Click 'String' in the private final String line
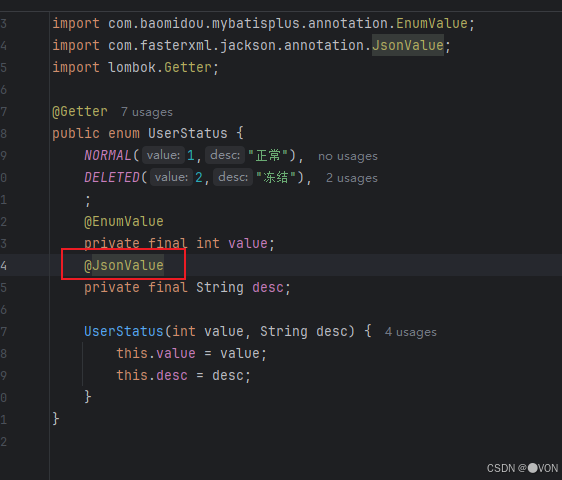This screenshot has height=480, width=562. click(220, 287)
